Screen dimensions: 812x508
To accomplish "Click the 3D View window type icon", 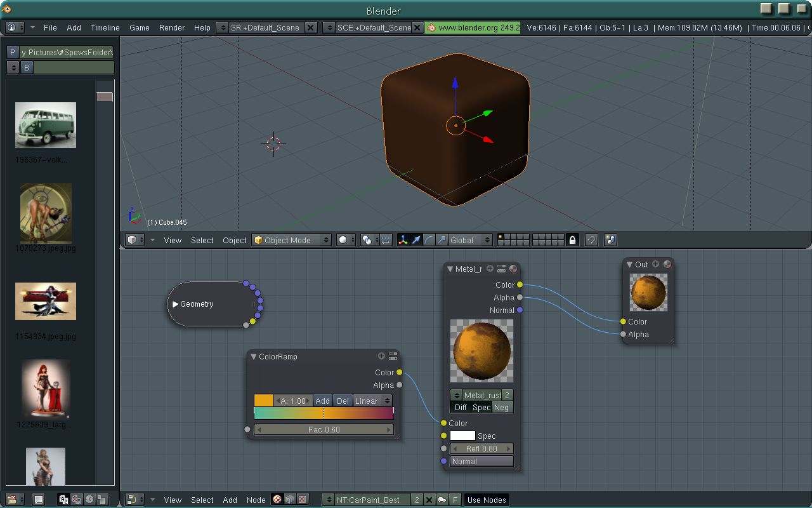I will pos(135,240).
